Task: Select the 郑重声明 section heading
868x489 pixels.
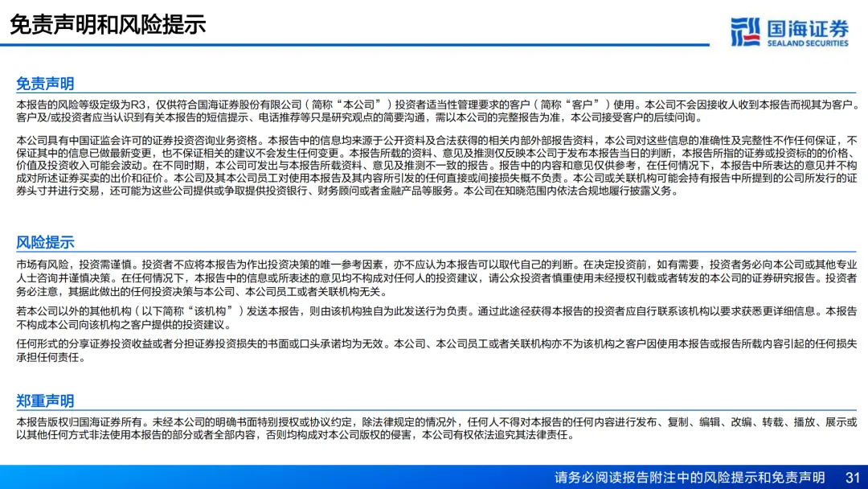Action: pos(45,401)
